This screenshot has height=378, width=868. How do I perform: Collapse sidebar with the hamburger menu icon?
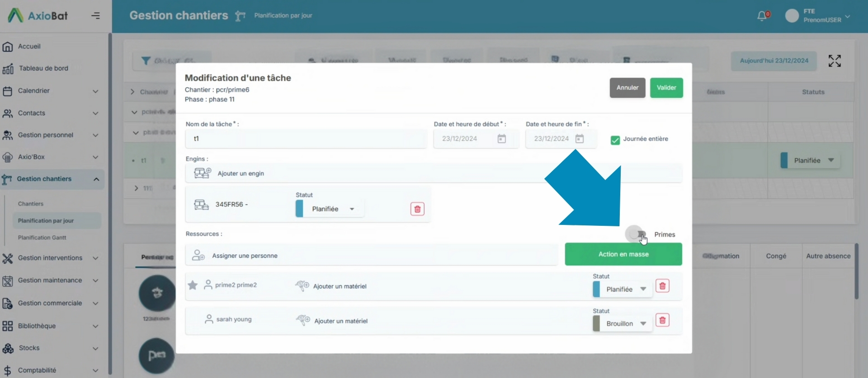click(x=95, y=16)
